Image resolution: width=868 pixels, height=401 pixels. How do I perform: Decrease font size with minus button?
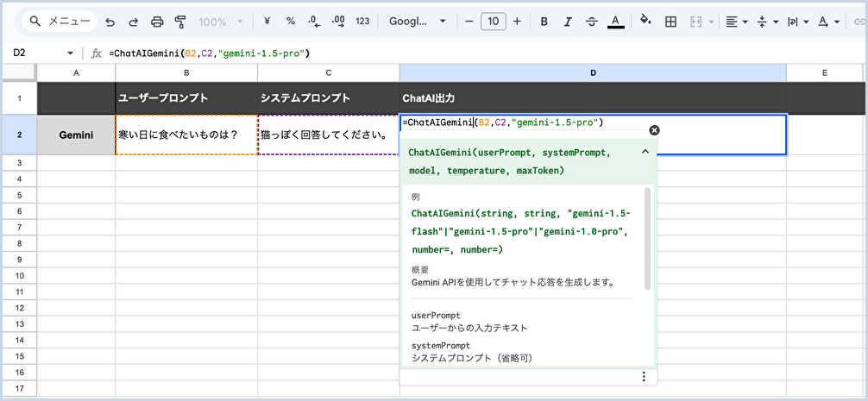(469, 22)
